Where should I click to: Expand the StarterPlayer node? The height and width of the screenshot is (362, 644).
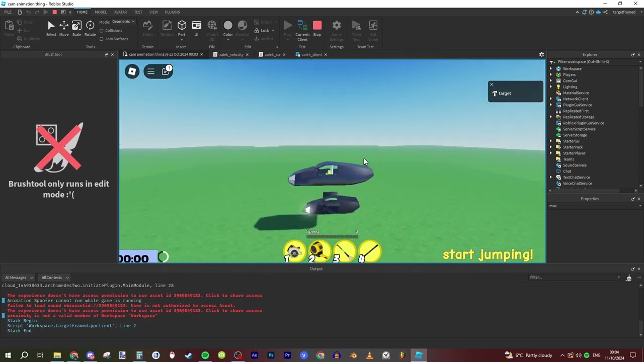(x=551, y=153)
